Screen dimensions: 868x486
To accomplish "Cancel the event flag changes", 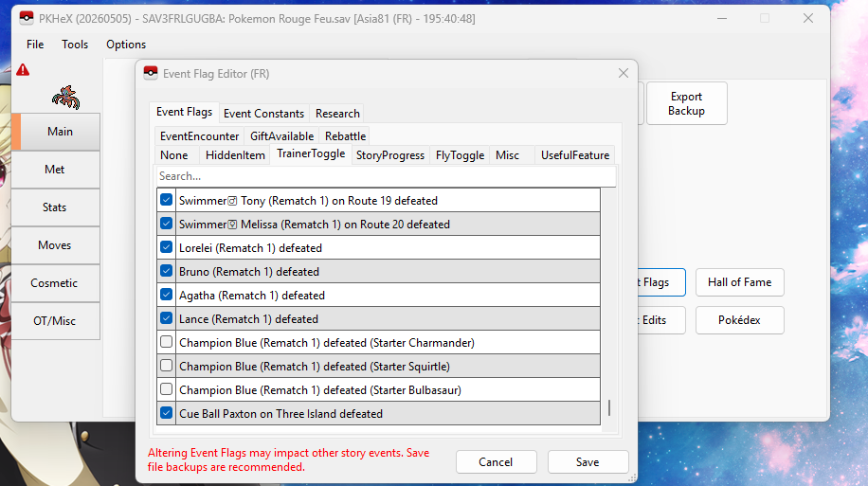I will click(496, 462).
